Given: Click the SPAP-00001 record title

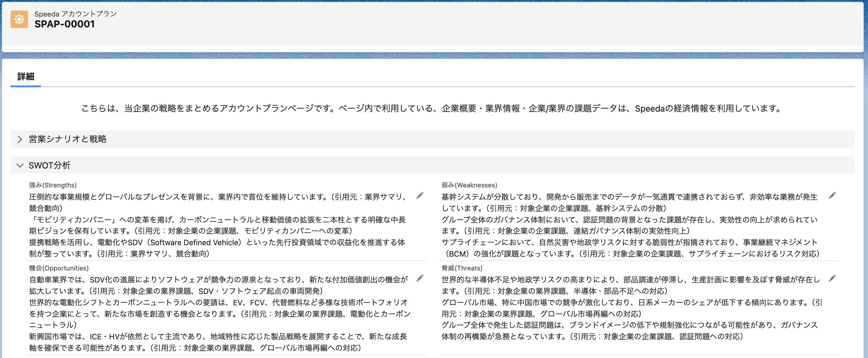Looking at the screenshot, I should (64, 24).
